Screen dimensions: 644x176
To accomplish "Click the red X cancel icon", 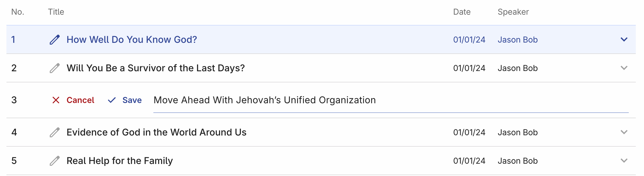I will click(x=56, y=100).
